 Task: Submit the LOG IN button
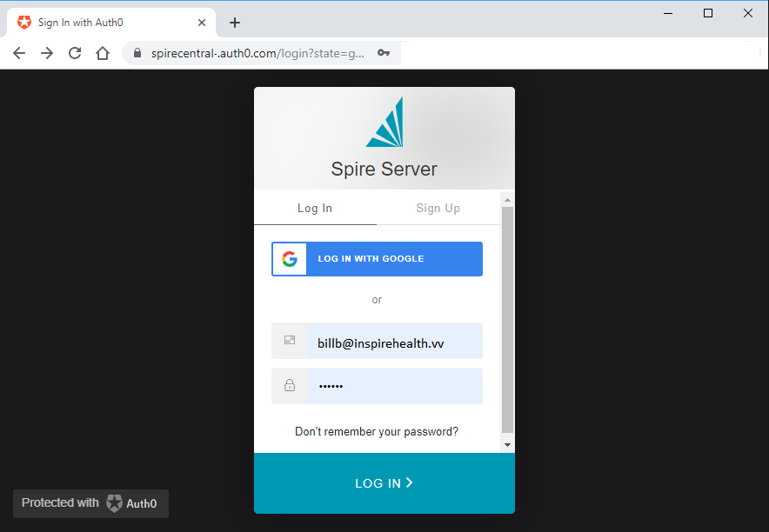[384, 483]
